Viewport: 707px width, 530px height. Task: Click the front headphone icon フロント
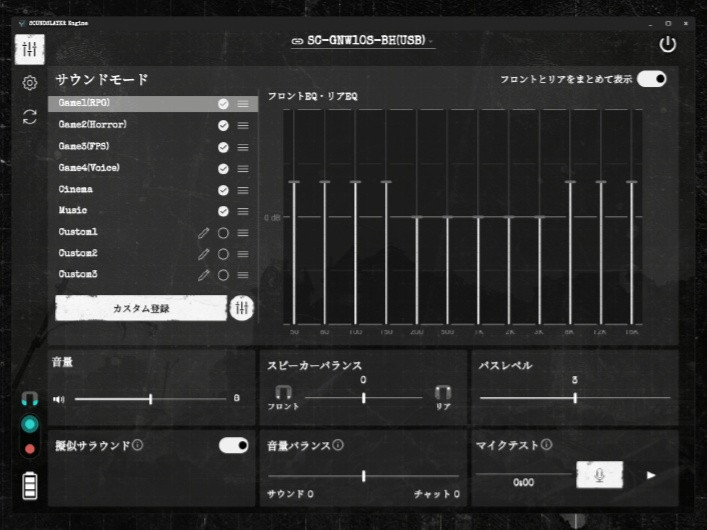[283, 392]
